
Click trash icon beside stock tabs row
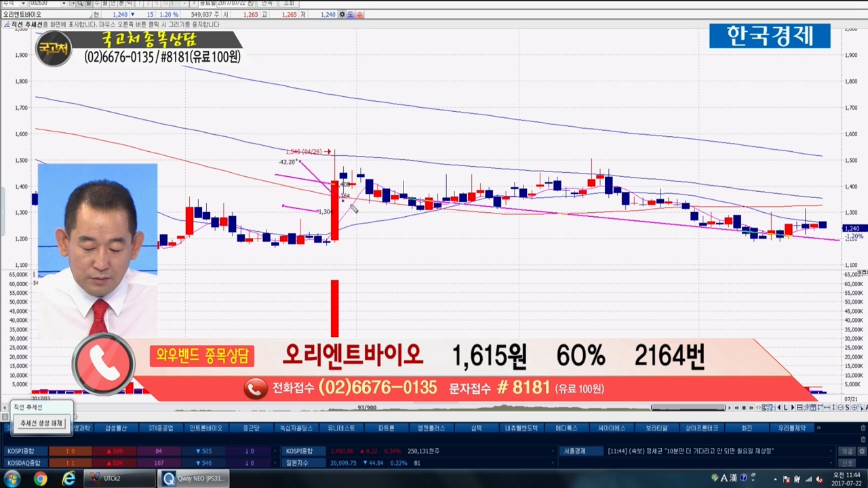tap(863, 428)
